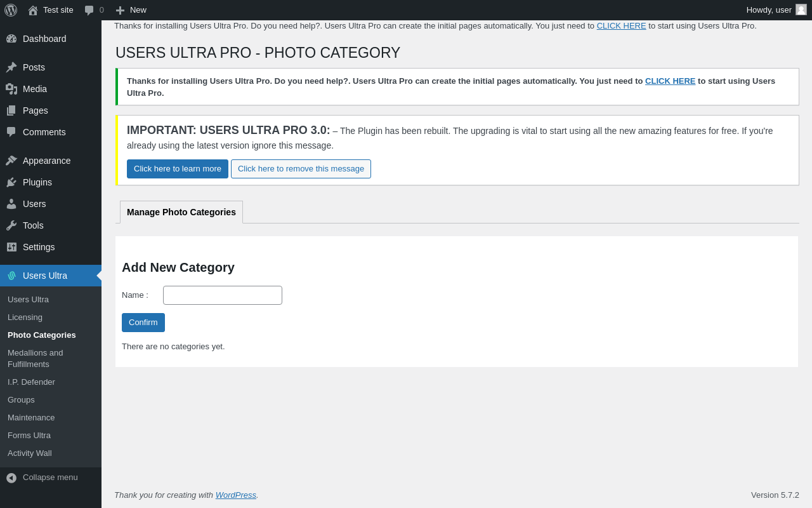Image resolution: width=812 pixels, height=508 pixels.
Task: Click the Collapse menu arrow icon
Action: (x=11, y=478)
